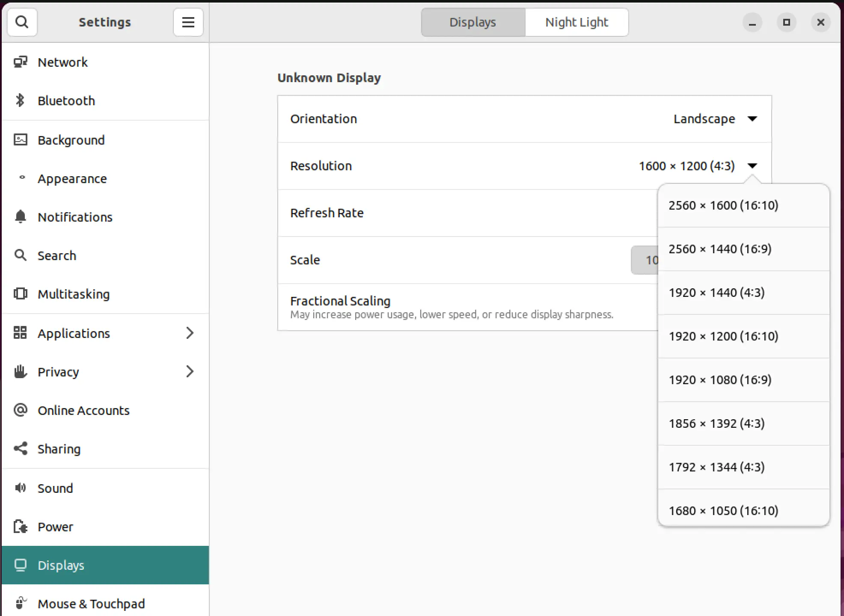Switch to the Displays tab
844x616 pixels.
coord(473,22)
